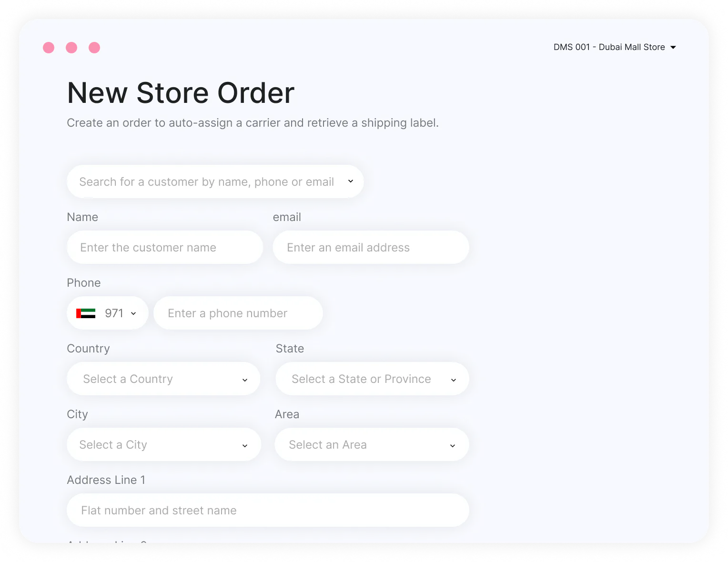The height and width of the screenshot is (562, 728).
Task: Click the chevron inside the Country selector
Action: 245,380
